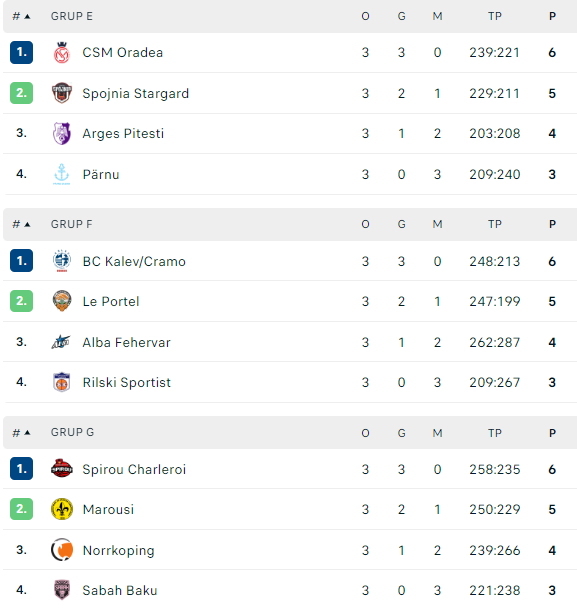Click green rank 2 badge for Le Portel
Screen dimensions: 577x612
pyautogui.click(x=21, y=301)
